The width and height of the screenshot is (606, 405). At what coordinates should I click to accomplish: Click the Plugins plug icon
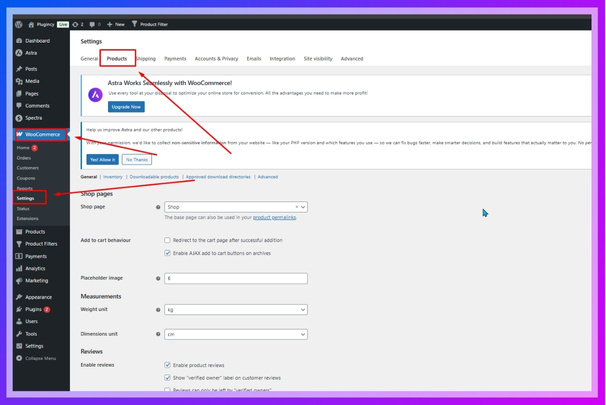tap(19, 309)
